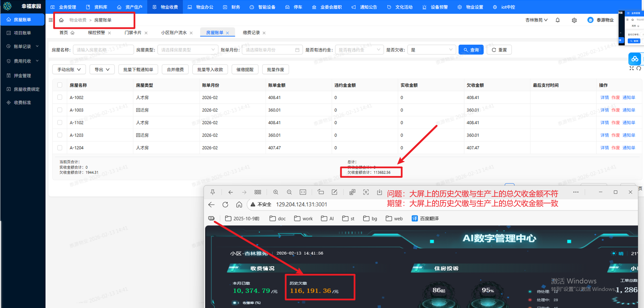The width and height of the screenshot is (644, 308).
Task: Tick the checkbox for room A-1002
Action: pos(60,97)
